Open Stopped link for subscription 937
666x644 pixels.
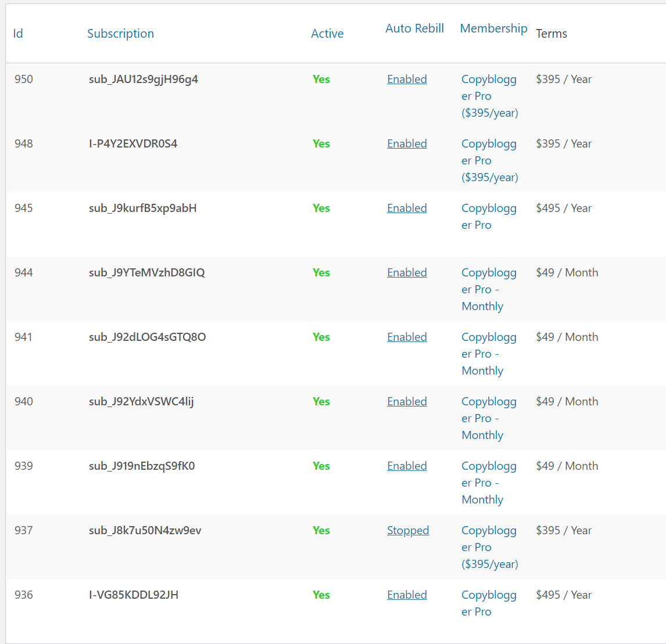[x=408, y=531]
